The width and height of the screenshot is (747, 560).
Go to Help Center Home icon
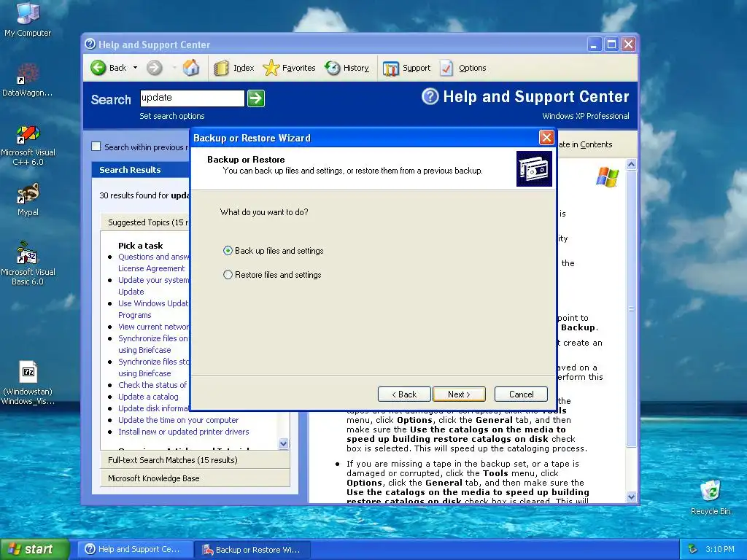point(191,68)
